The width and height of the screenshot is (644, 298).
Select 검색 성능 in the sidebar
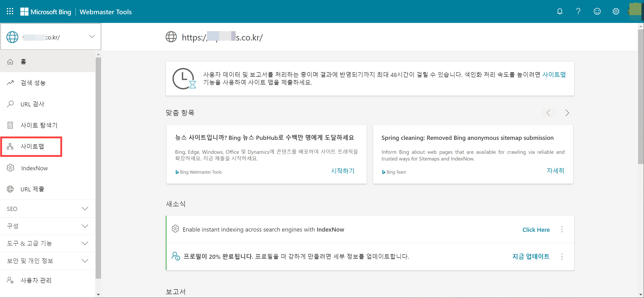point(33,83)
